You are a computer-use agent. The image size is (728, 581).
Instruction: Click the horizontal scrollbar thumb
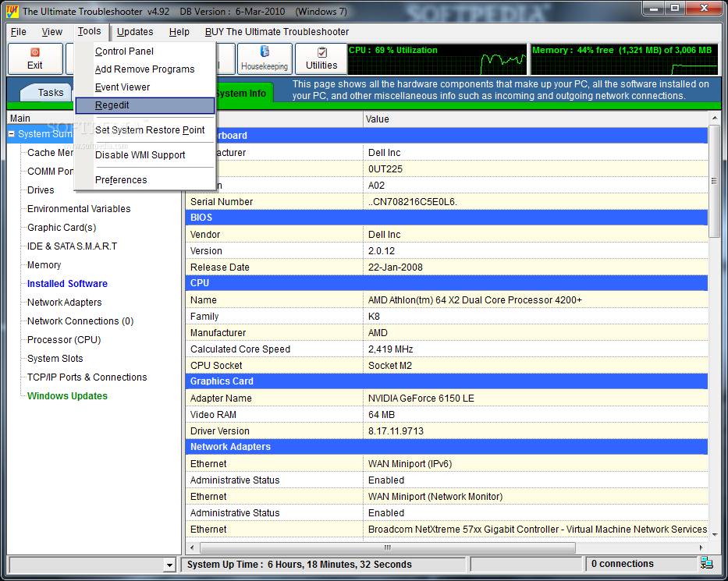click(388, 547)
